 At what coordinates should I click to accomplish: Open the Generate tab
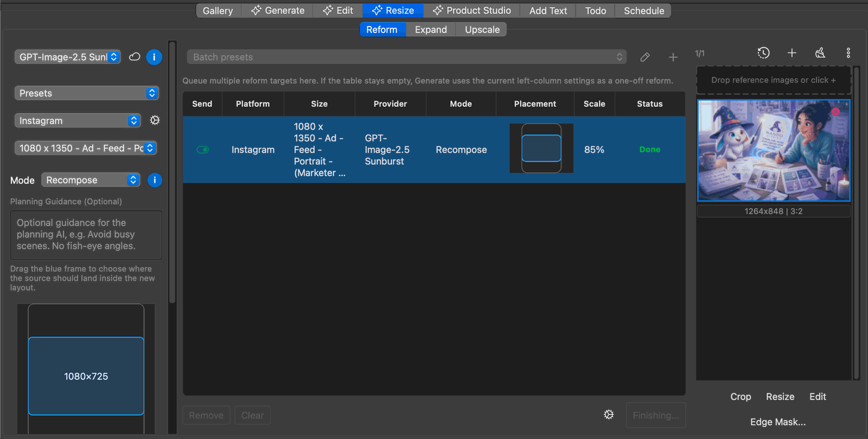pyautogui.click(x=277, y=10)
